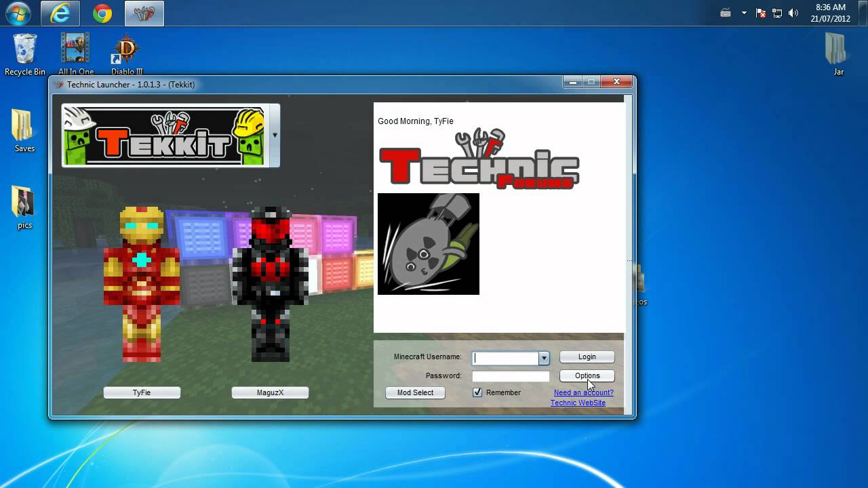Choose the TyFie account button
This screenshot has width=868, height=488.
[x=142, y=392]
